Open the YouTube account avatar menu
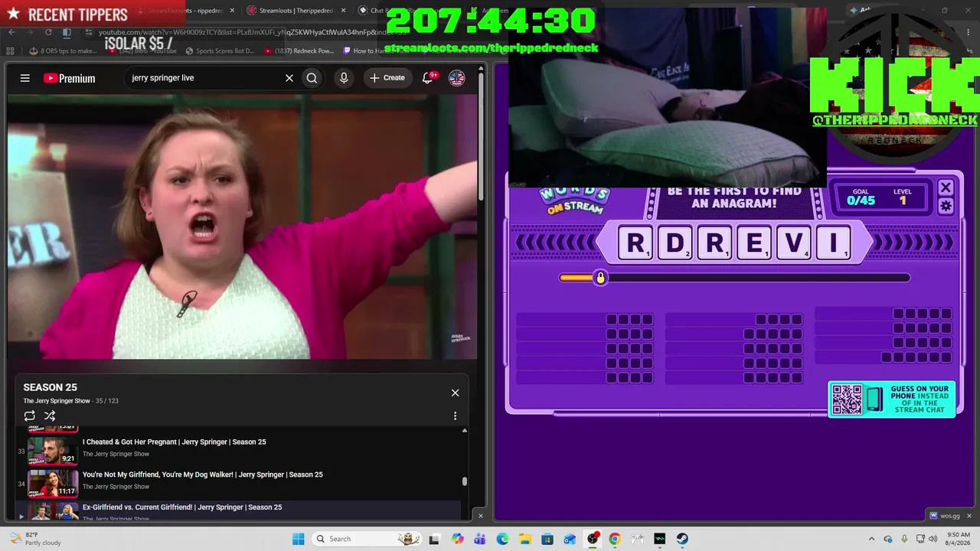 (x=457, y=78)
